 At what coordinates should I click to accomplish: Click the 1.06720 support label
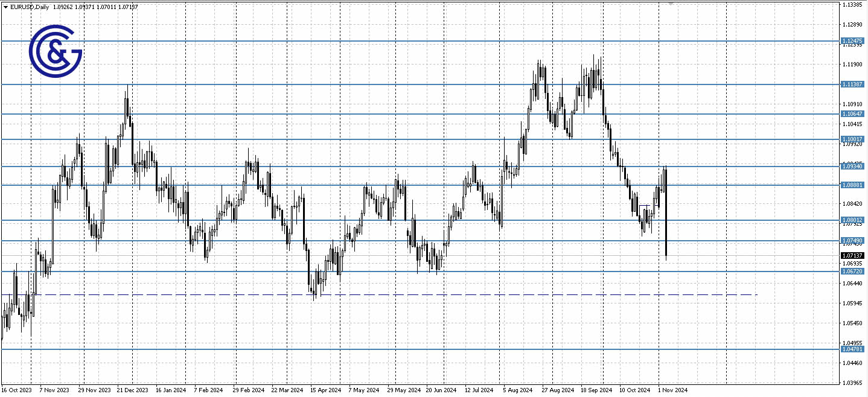tap(852, 272)
